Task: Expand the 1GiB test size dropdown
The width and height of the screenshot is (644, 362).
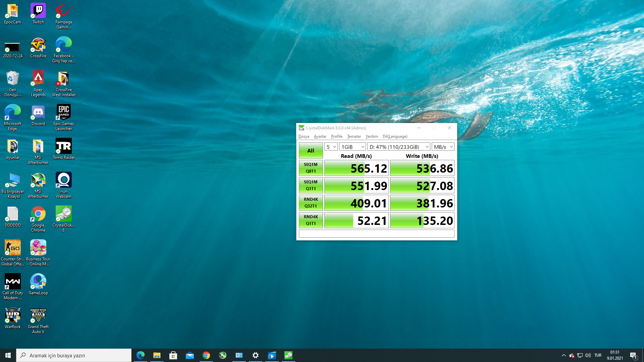Action: (352, 147)
